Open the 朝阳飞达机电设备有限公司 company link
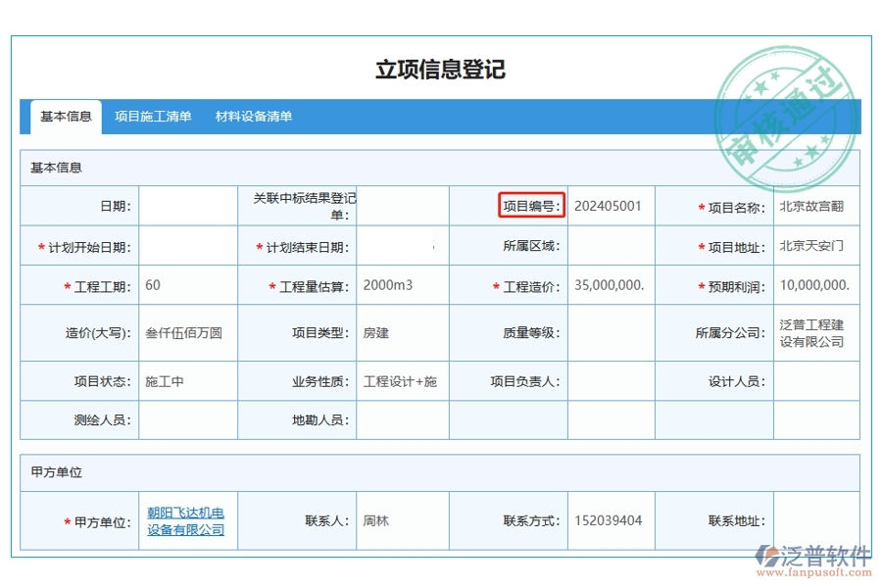The width and height of the screenshot is (882, 588). [186, 519]
